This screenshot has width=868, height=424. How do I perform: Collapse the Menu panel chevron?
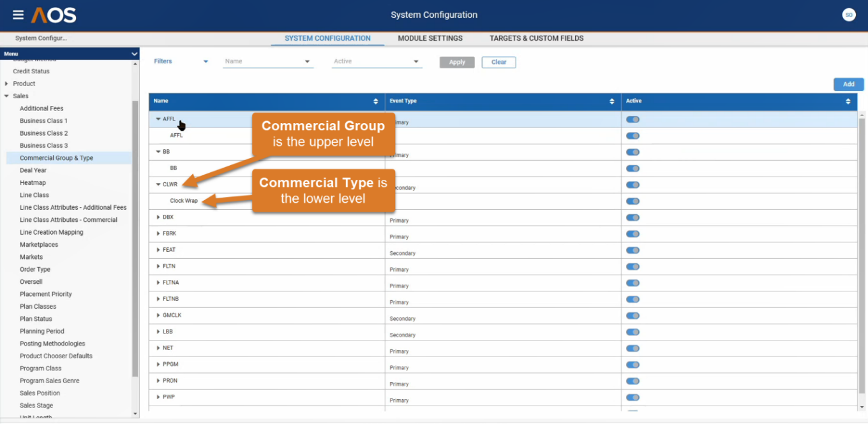tap(134, 54)
